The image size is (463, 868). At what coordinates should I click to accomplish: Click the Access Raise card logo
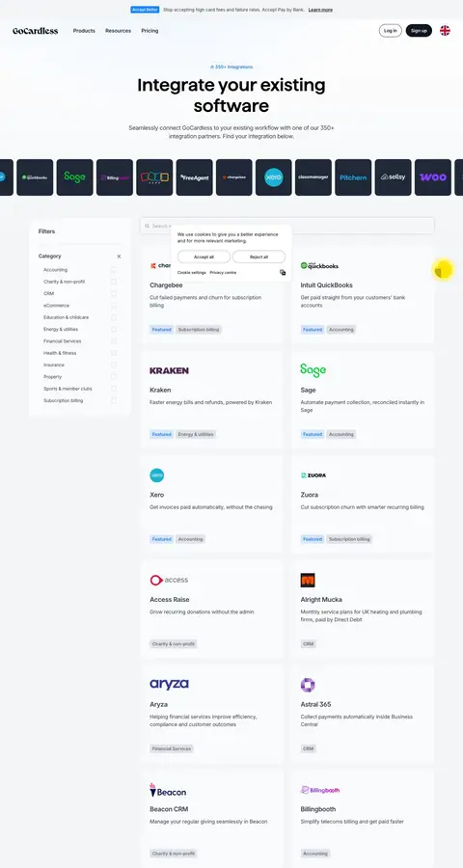click(169, 580)
